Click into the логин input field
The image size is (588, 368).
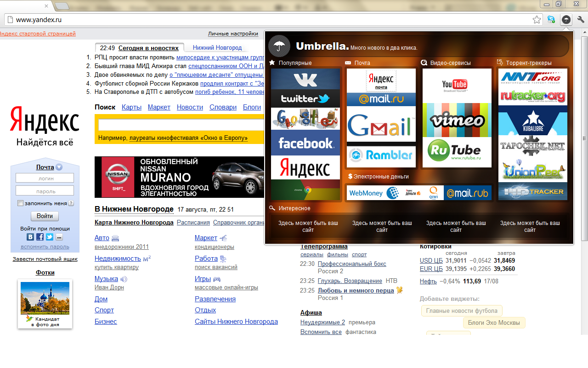coord(45,178)
